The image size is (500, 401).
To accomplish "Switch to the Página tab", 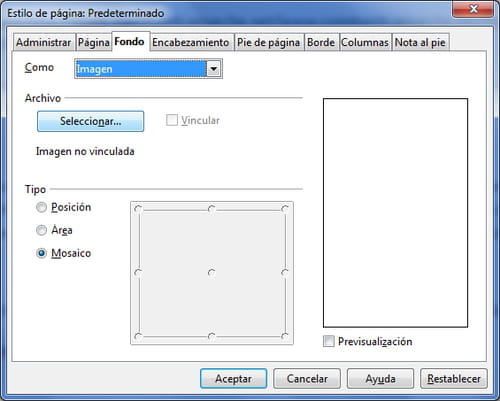I will tap(94, 43).
